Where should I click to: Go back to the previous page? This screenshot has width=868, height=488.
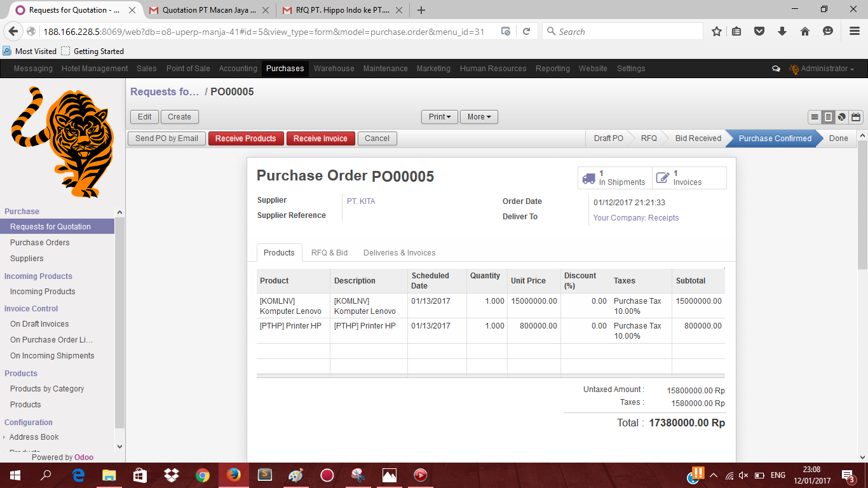[13, 31]
